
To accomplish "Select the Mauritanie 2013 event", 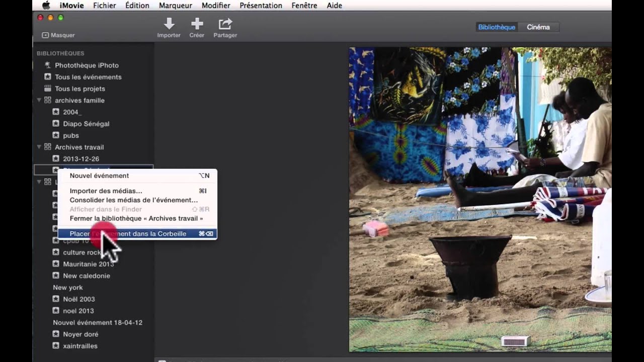I will [x=89, y=264].
